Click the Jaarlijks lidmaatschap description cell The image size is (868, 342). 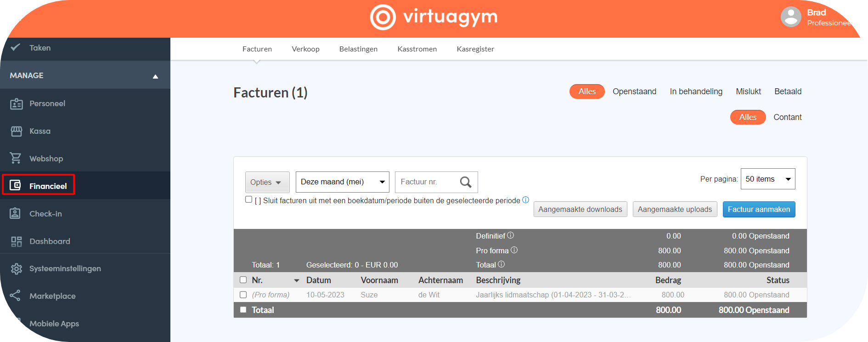coord(553,295)
